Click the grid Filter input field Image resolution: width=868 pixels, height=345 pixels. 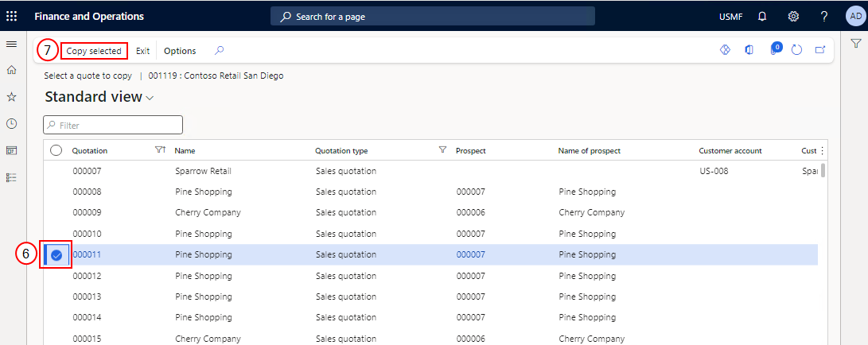click(113, 126)
